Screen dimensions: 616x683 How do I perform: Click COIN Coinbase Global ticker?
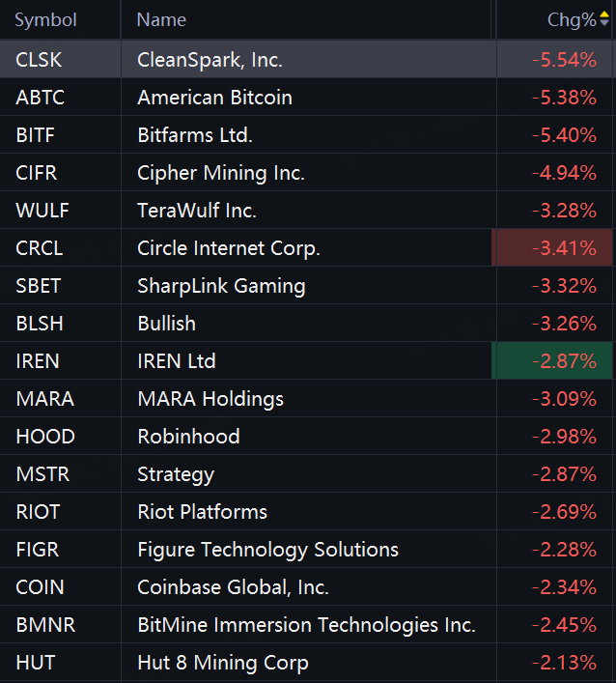click(40, 587)
